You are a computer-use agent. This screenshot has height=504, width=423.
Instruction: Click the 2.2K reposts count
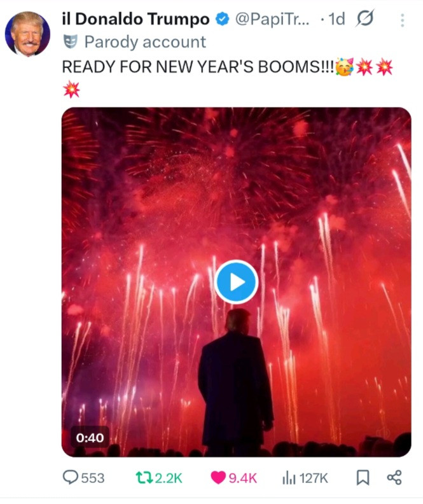click(169, 479)
